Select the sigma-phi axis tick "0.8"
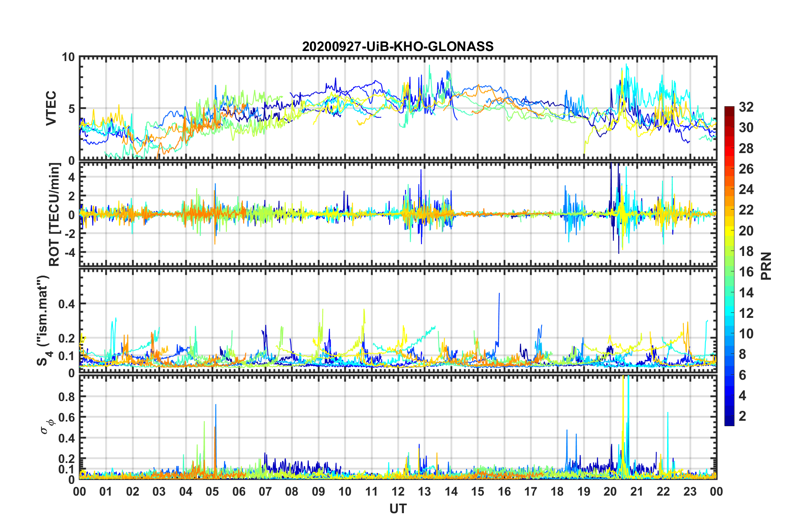Viewport: 796px width, 532px height. (x=66, y=396)
